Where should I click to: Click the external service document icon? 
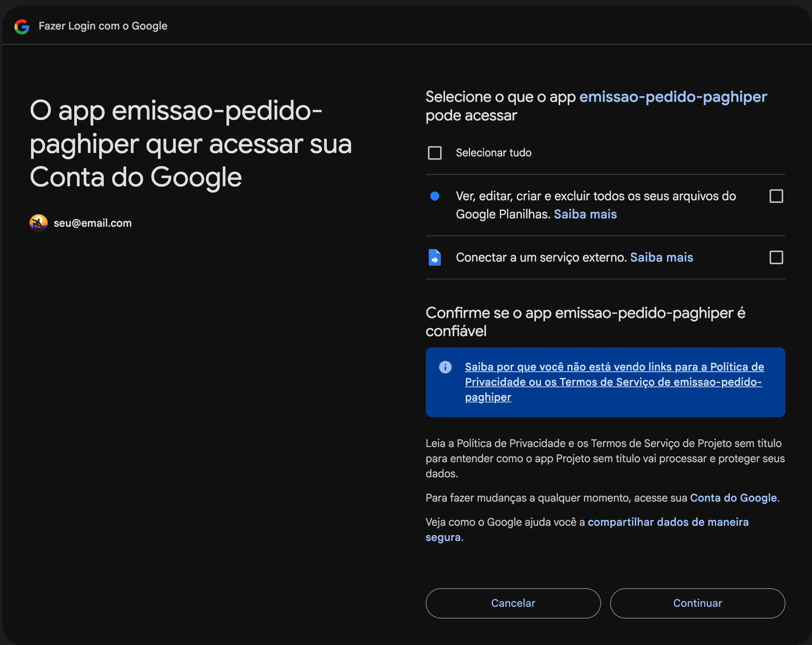point(435,257)
